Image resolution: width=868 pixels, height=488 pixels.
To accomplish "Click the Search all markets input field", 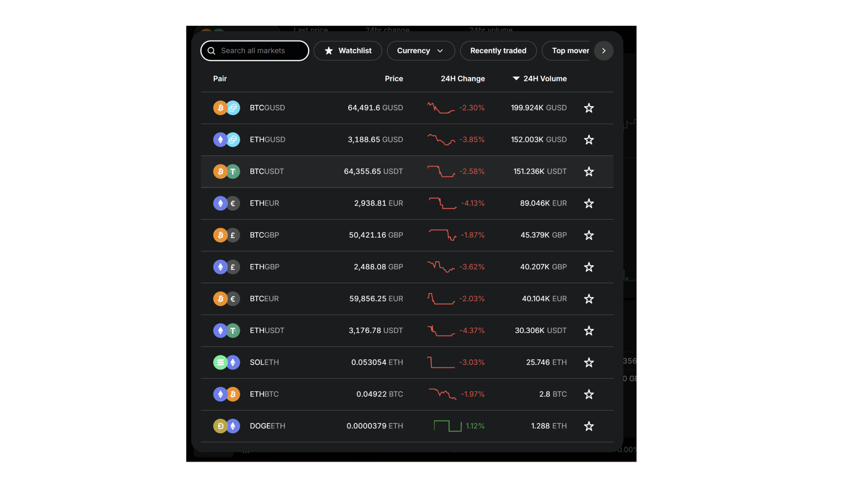I will [x=255, y=51].
